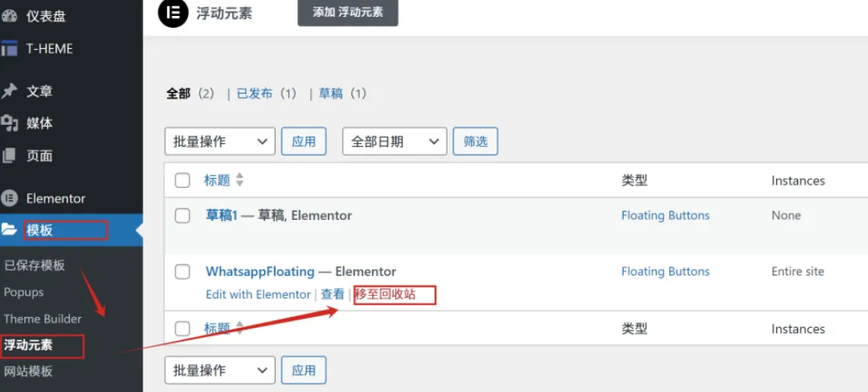
Task: Click the 筛选 filter button
Action: click(x=475, y=141)
